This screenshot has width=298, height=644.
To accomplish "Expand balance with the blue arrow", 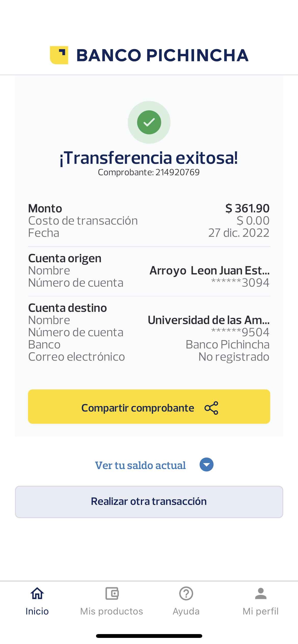I will pos(207,465).
